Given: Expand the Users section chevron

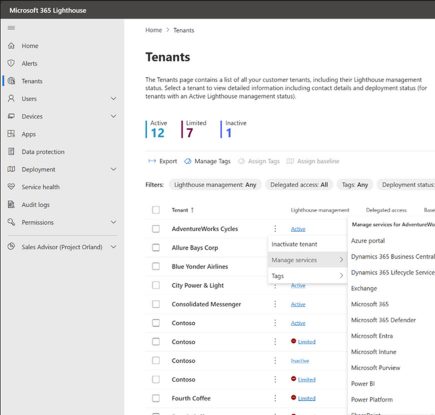Looking at the screenshot, I should pyautogui.click(x=113, y=99).
